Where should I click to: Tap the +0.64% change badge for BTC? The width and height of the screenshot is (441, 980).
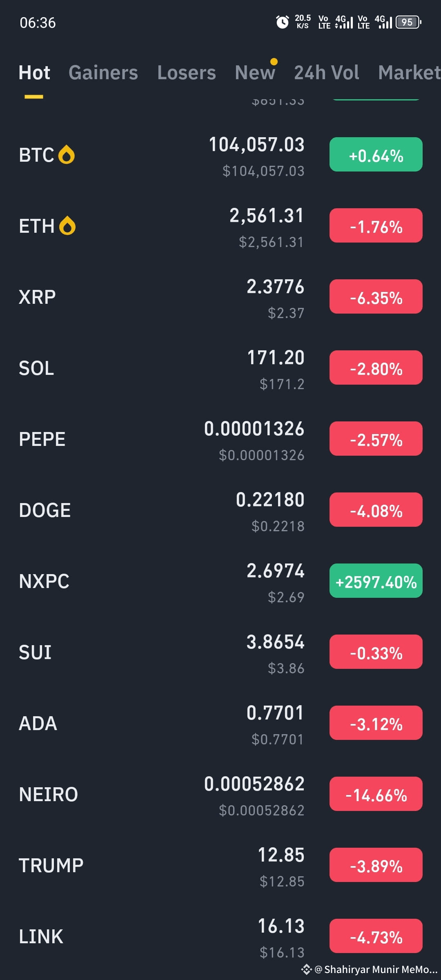click(376, 155)
